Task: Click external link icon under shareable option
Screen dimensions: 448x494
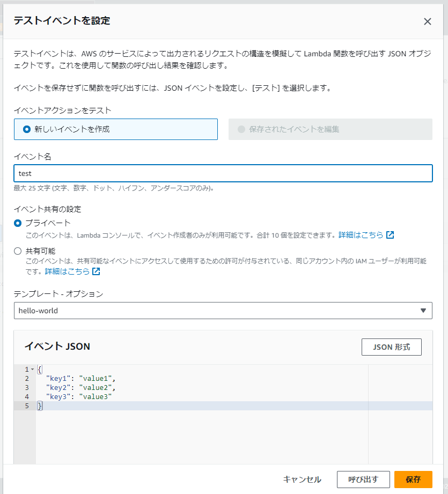Action: [96, 271]
